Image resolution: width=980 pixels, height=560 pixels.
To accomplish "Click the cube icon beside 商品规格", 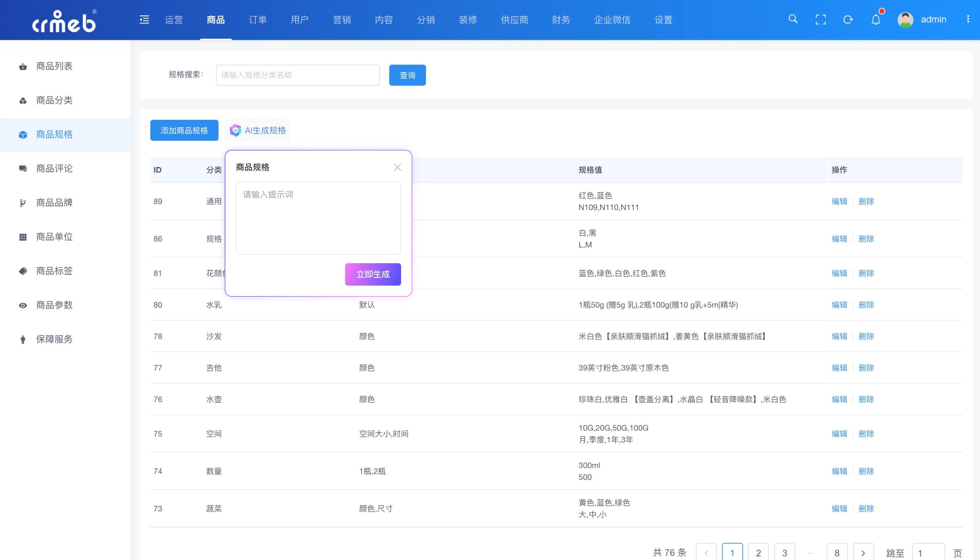I will click(23, 135).
